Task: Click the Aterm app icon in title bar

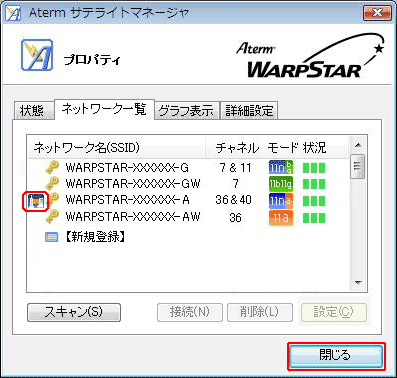Action: pos(13,13)
